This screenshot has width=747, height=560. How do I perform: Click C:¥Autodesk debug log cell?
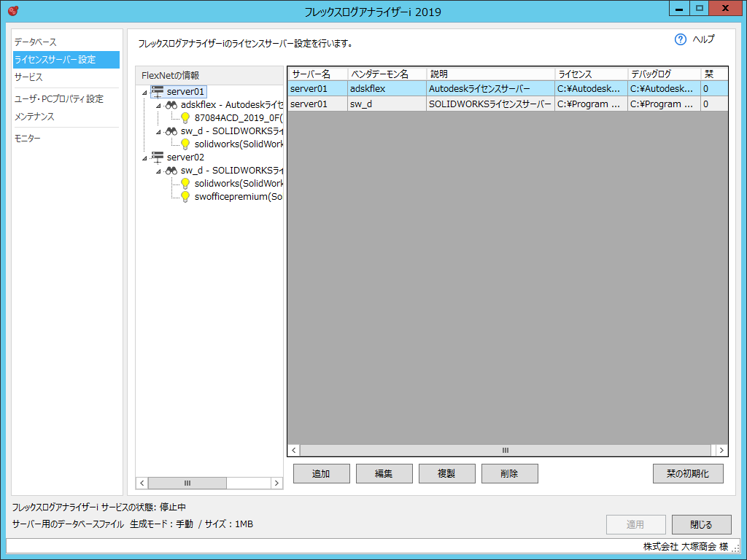click(664, 88)
